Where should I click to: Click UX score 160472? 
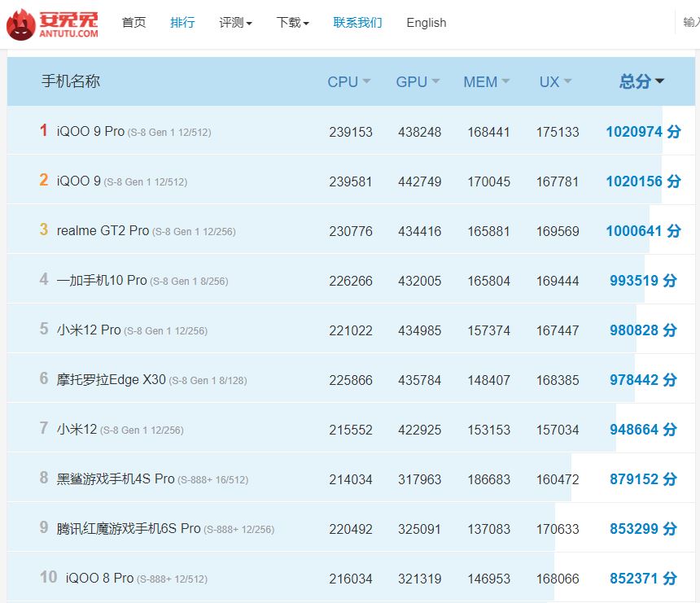558,479
